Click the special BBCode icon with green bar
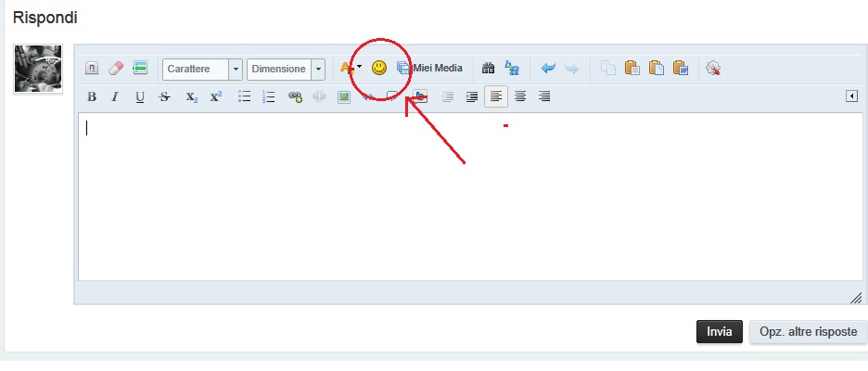This screenshot has height=371, width=868. (139, 68)
